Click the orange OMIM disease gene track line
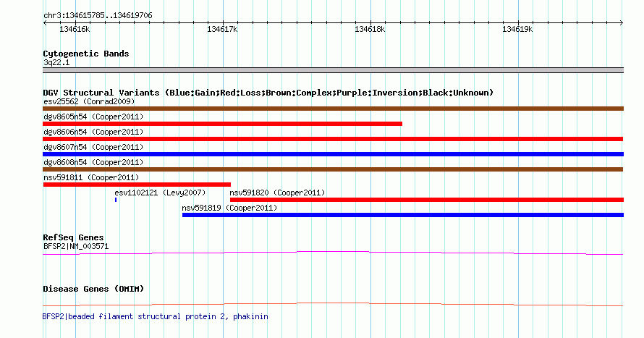 333,304
